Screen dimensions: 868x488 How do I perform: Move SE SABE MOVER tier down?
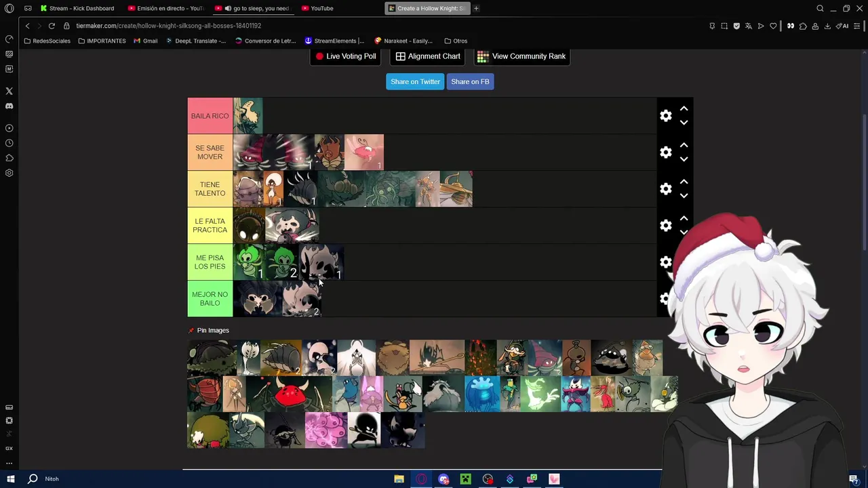click(684, 159)
